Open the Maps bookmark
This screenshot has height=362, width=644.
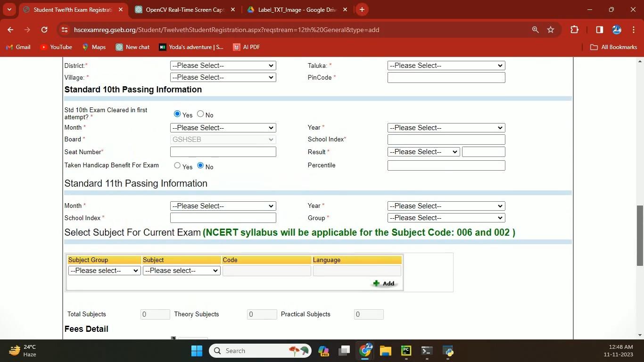[94, 47]
